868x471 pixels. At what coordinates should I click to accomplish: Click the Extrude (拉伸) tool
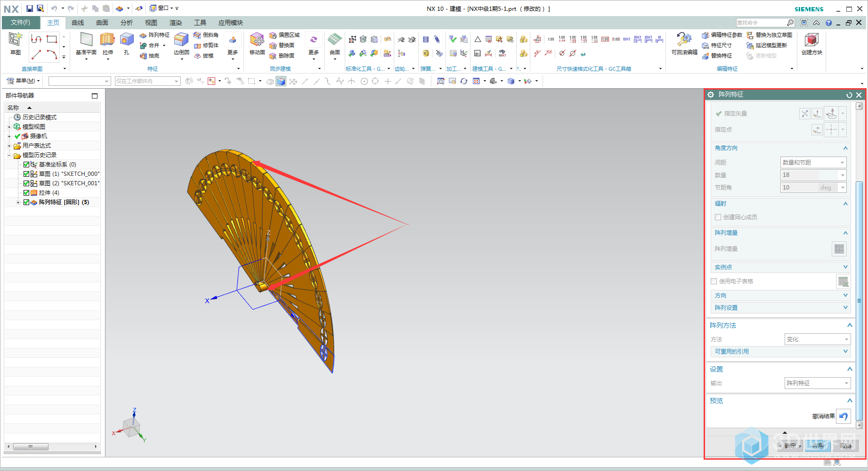click(108, 43)
